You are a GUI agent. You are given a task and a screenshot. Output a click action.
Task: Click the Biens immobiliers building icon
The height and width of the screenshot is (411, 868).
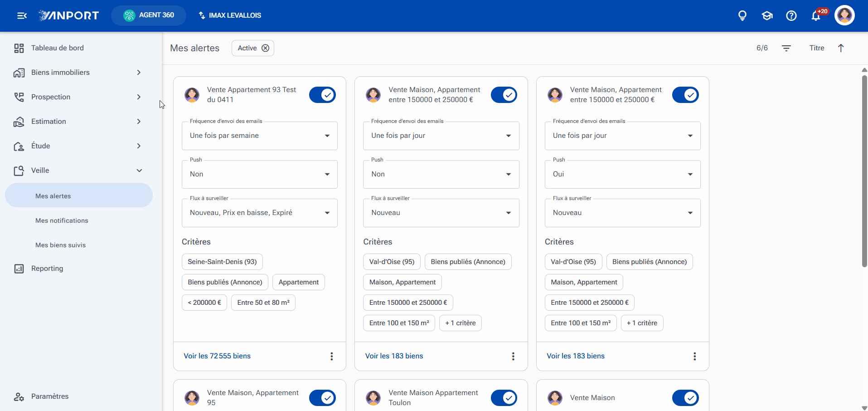tap(19, 73)
